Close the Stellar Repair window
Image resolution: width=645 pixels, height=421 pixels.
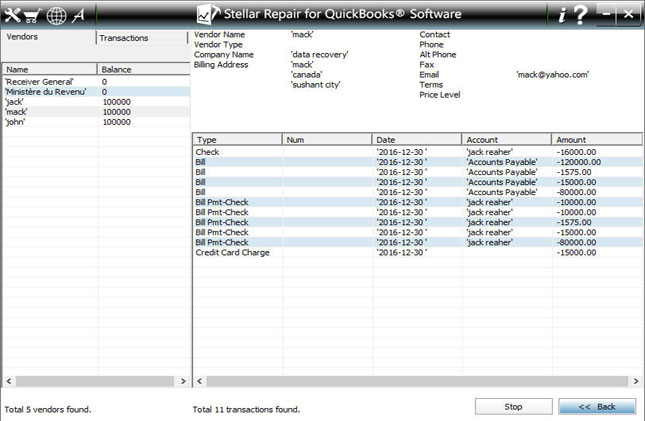(628, 14)
